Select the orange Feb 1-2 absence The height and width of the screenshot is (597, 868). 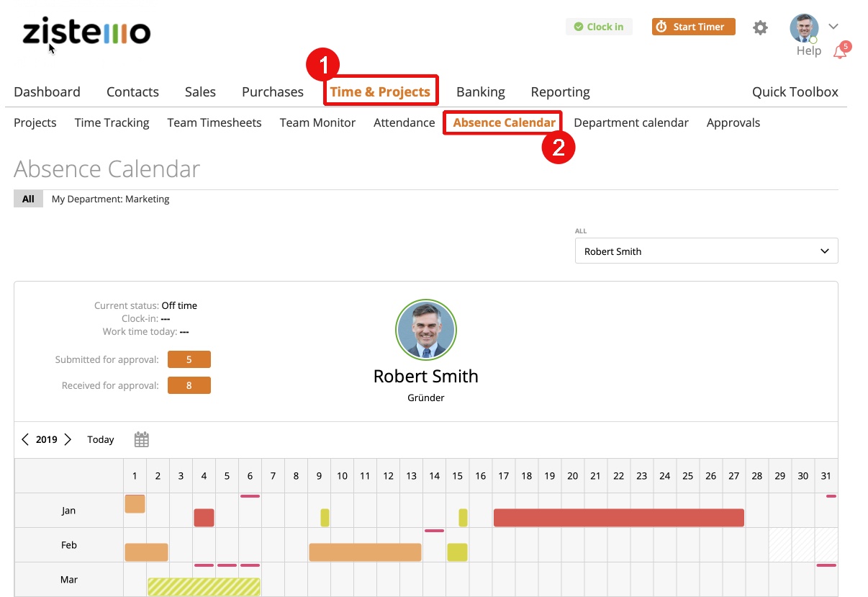click(x=146, y=552)
